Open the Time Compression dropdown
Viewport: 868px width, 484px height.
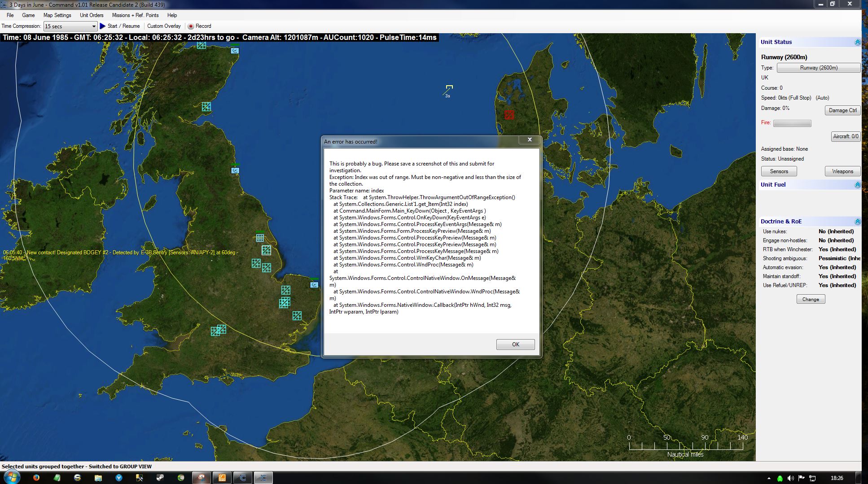pos(70,26)
